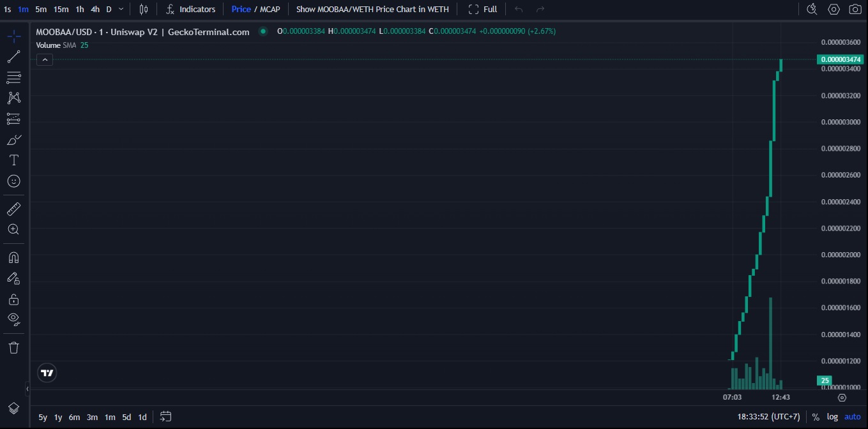Select the 4h timeframe
The image size is (868, 429).
95,9
